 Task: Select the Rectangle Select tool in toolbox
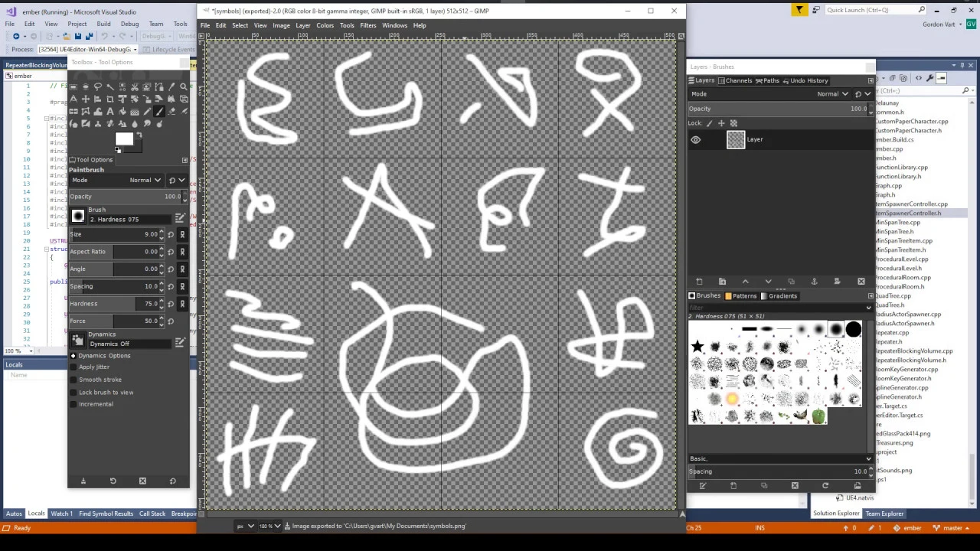(x=73, y=86)
